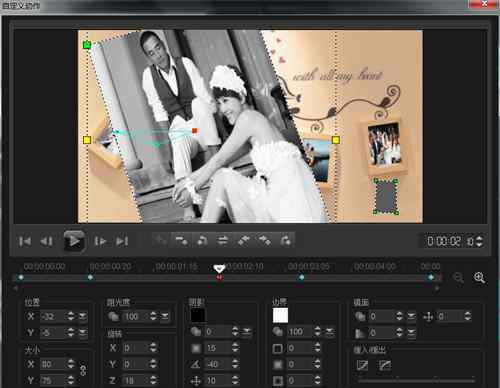500x388 pixels.
Task: Click the mirror distance value field
Action: point(450,316)
